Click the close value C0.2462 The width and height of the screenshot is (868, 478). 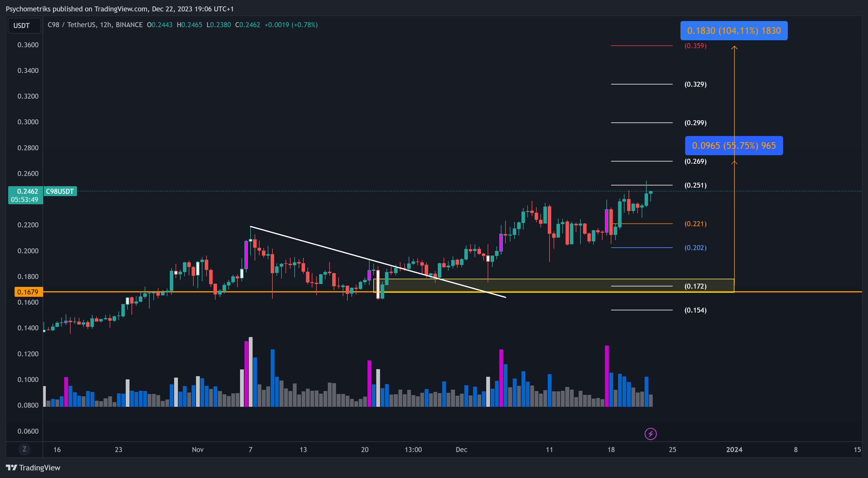248,25
